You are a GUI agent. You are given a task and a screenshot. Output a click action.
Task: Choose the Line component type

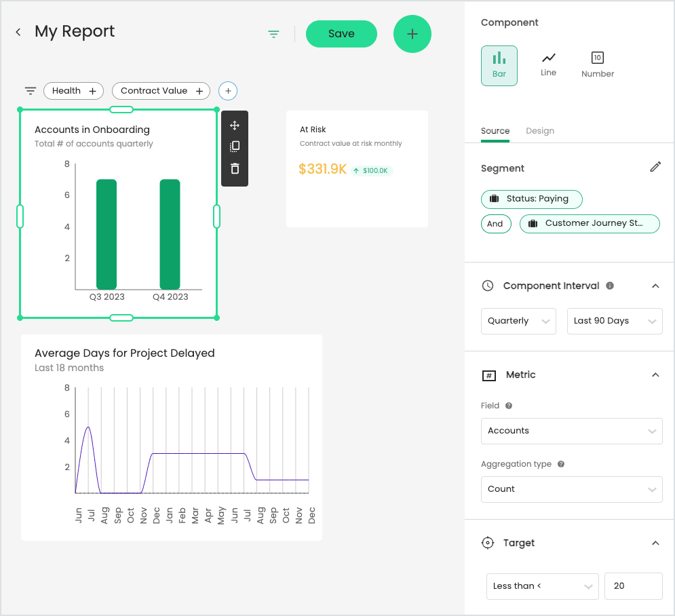coord(548,65)
